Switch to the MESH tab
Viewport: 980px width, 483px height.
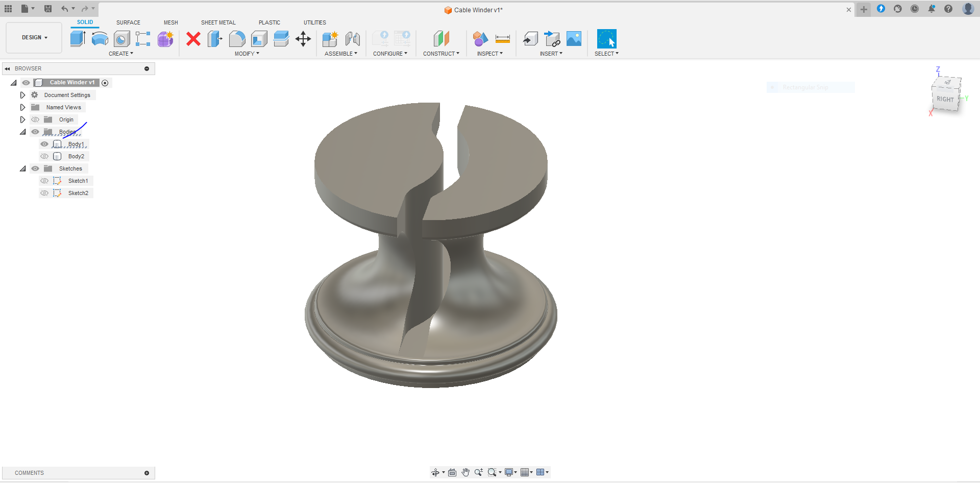click(171, 22)
